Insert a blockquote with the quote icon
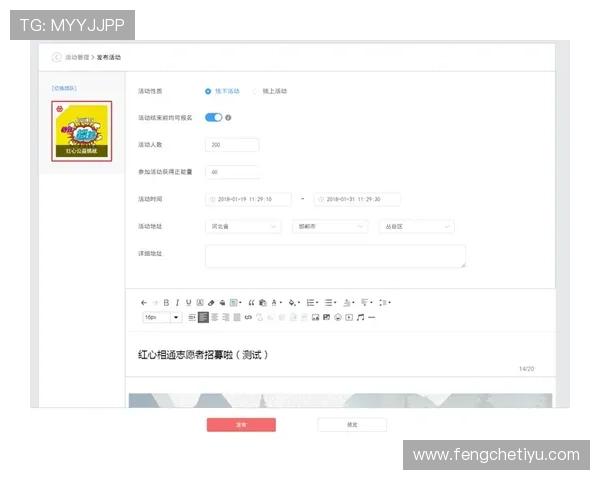 tap(251, 303)
